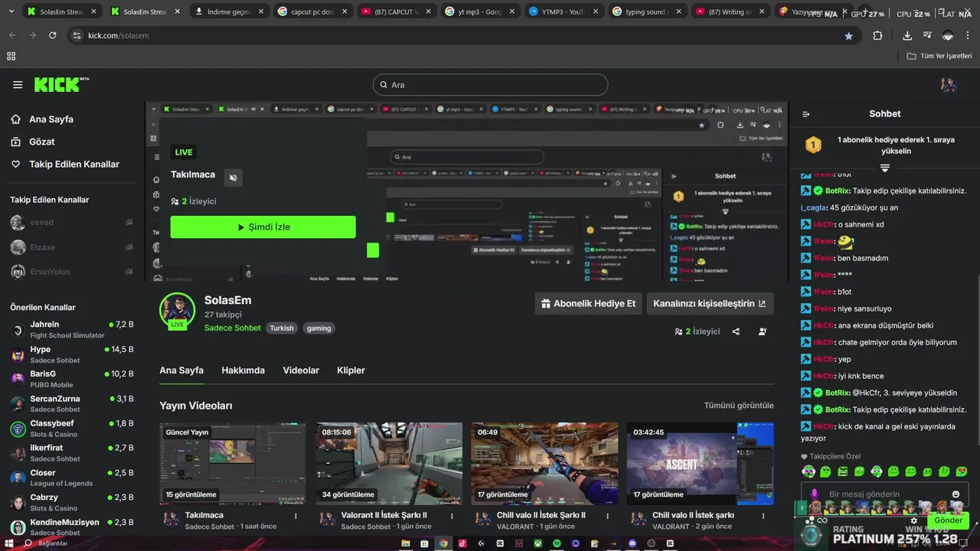The width and height of the screenshot is (980, 551).
Task: Focus the Ara search field
Action: coord(490,85)
